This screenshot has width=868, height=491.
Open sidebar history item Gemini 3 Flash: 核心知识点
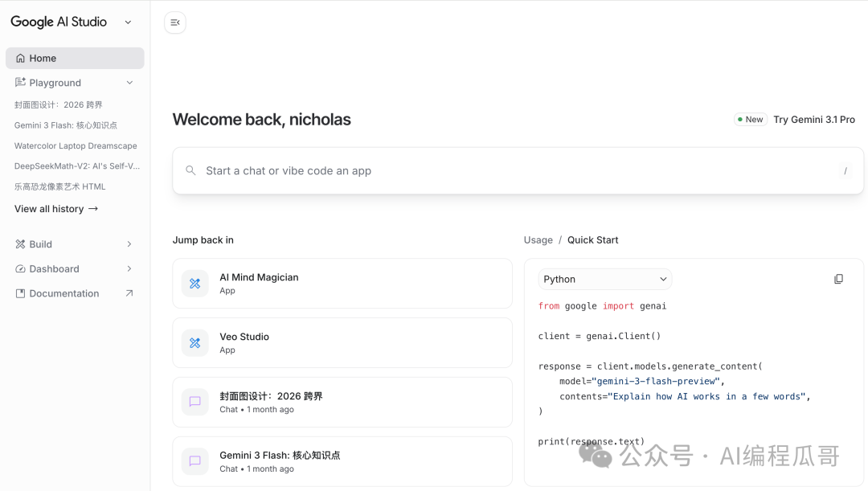66,125
